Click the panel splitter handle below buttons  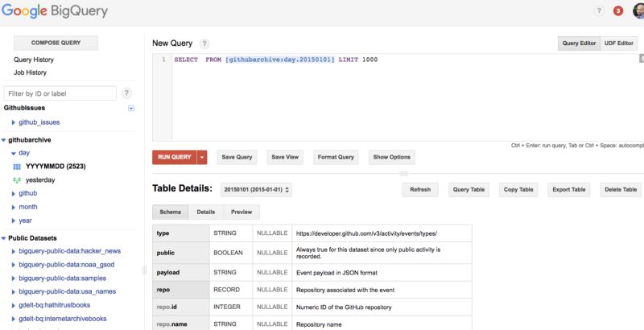[404, 174]
